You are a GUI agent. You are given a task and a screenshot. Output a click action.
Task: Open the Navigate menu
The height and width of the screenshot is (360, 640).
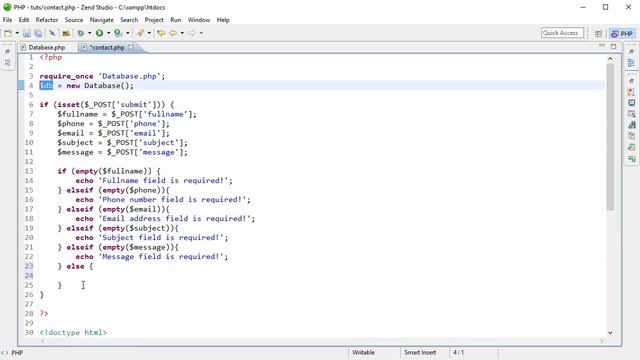point(102,20)
